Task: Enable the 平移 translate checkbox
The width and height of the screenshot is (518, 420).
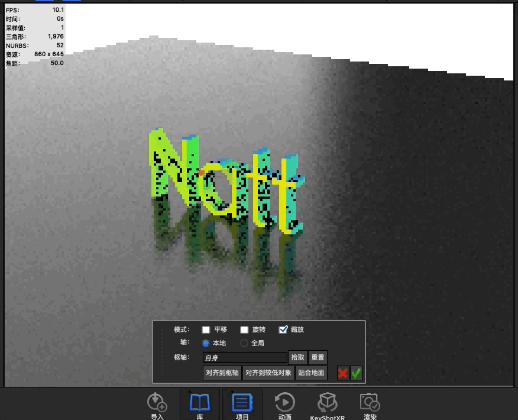Action: point(206,329)
